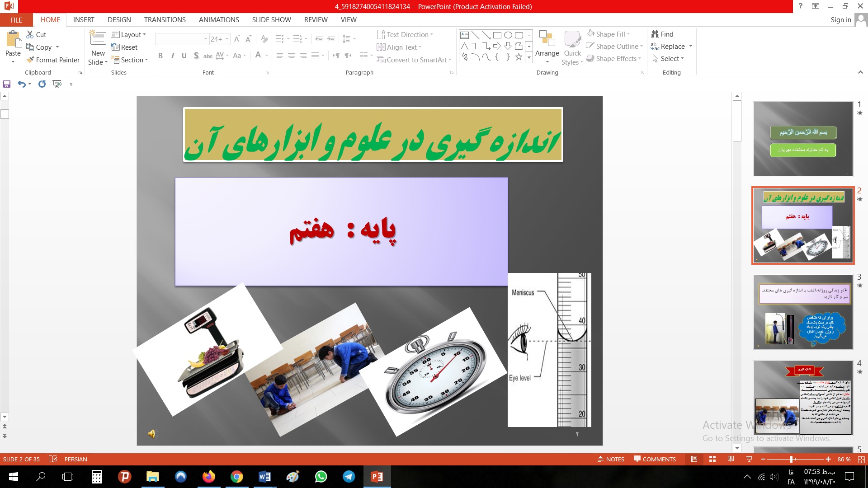Toggle strikethrough formatting
Viewport: 868px width, 488px height.
pyautogui.click(x=208, y=56)
